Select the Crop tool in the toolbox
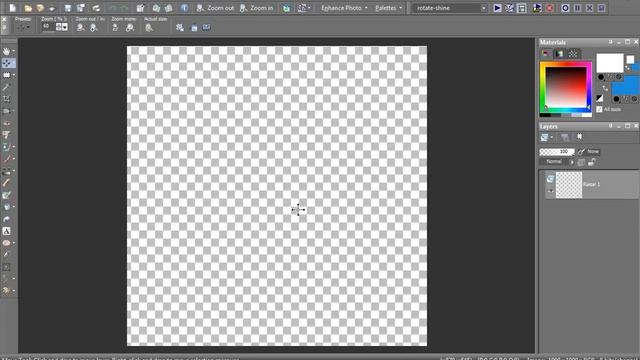The image size is (640, 360). [7, 99]
